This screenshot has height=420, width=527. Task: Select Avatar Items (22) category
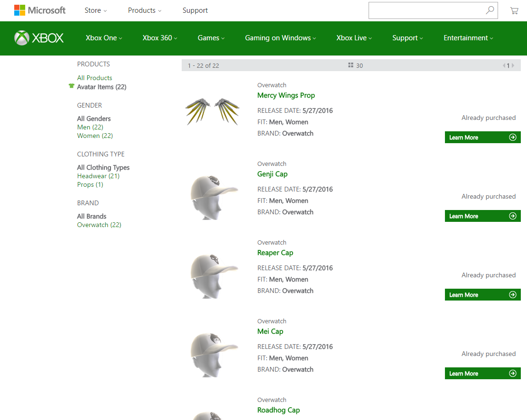tap(102, 87)
